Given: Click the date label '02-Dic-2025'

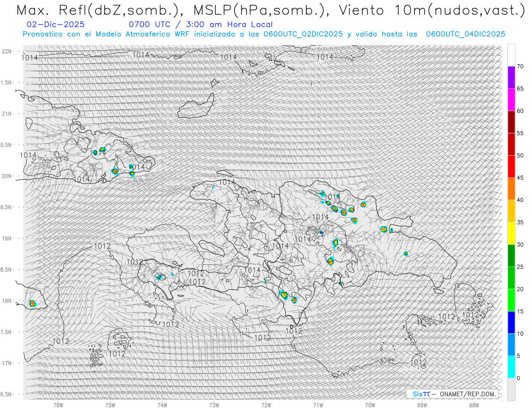Looking at the screenshot, I should pyautogui.click(x=55, y=25).
